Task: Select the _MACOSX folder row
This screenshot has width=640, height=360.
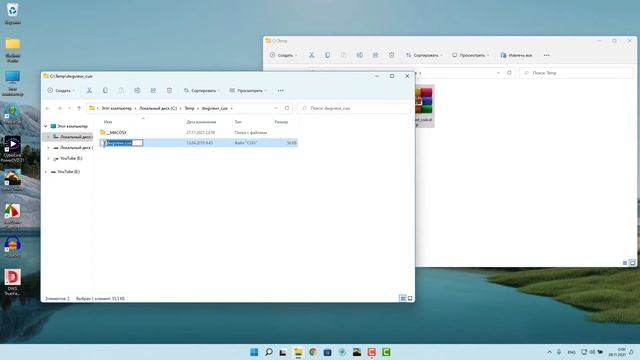Action: pos(198,133)
